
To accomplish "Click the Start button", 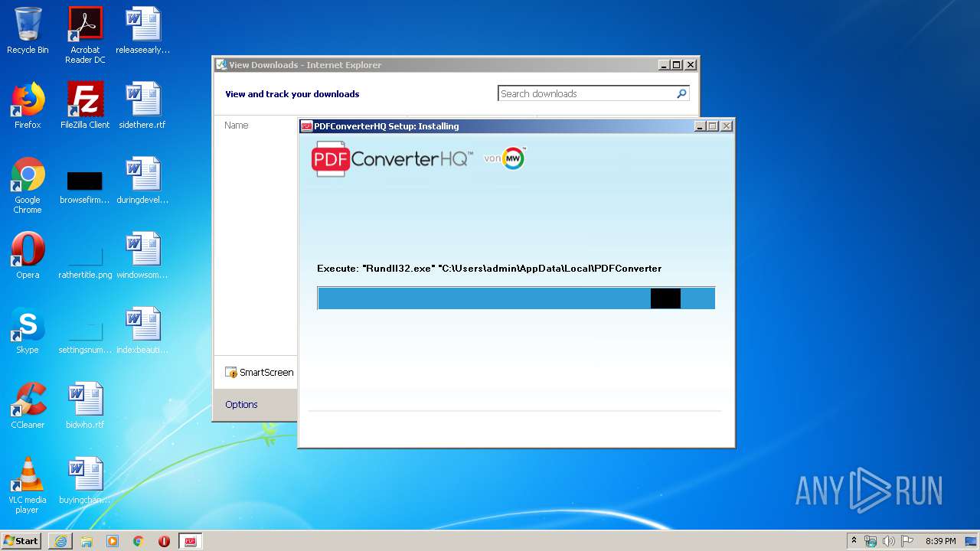I will pyautogui.click(x=21, y=540).
